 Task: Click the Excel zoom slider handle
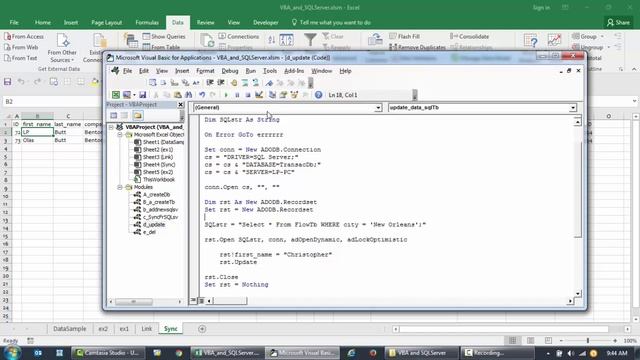(x=588, y=340)
